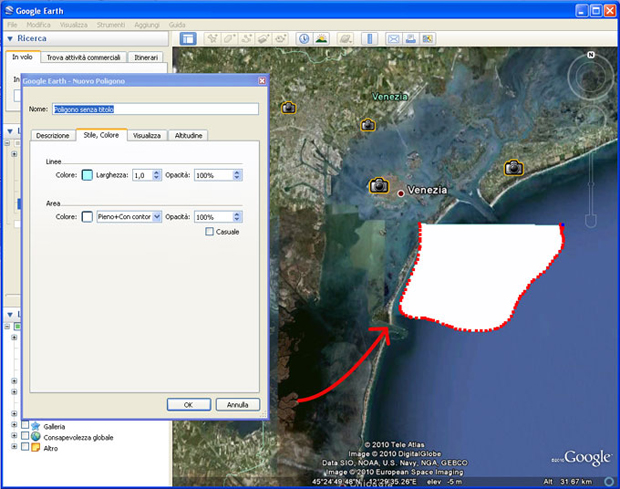This screenshot has width=620, height=489.
Task: Adjust the line Larghezza spinner
Action: [x=157, y=175]
